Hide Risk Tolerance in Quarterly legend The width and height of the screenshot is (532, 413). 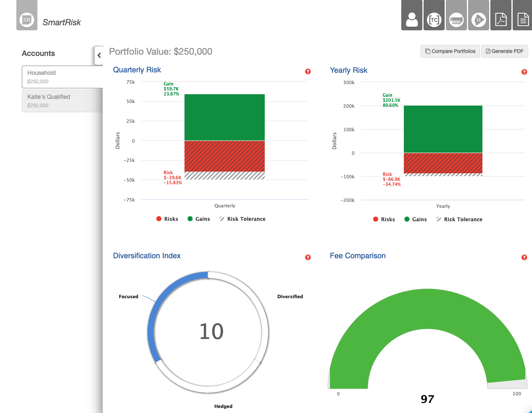[242, 219]
